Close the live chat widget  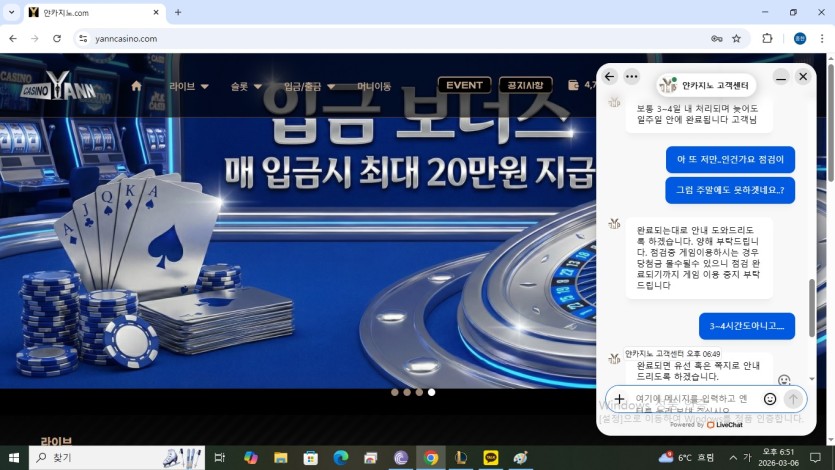(803, 77)
